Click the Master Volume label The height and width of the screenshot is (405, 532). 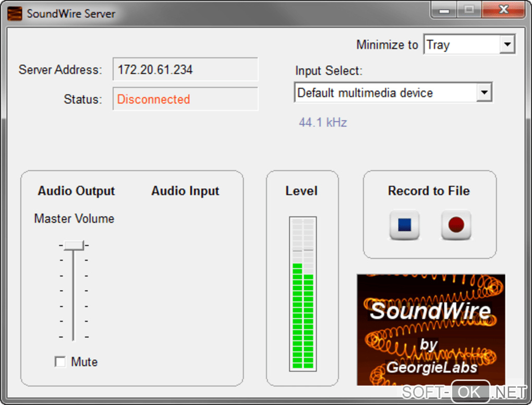pyautogui.click(x=74, y=218)
